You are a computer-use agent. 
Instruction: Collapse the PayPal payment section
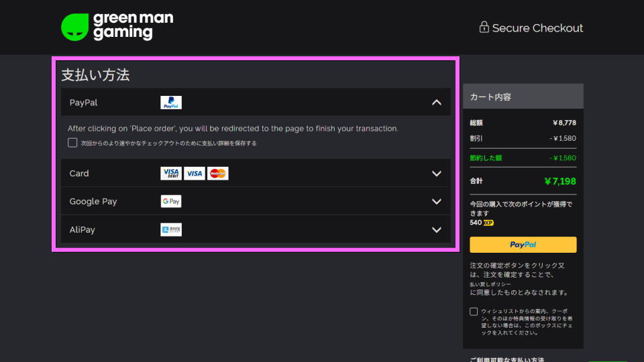[x=437, y=103]
